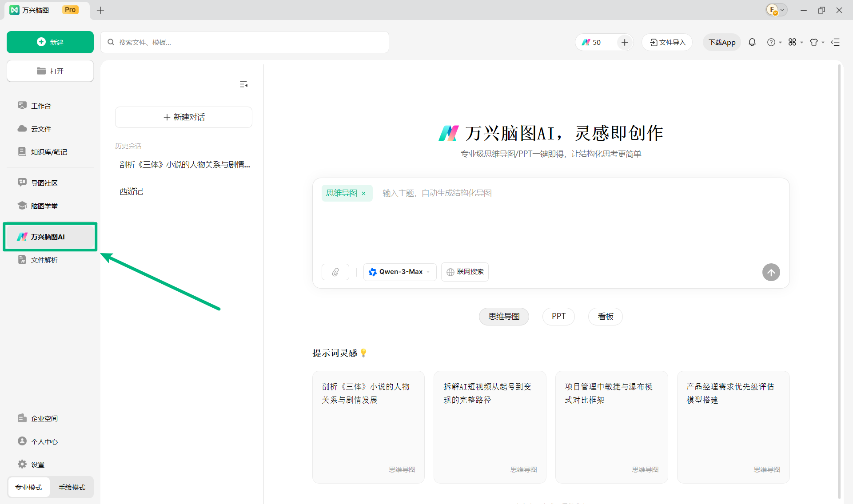Image resolution: width=853 pixels, height=504 pixels.
Task: Remove the 思维导图 tag with x
Action: (363, 193)
